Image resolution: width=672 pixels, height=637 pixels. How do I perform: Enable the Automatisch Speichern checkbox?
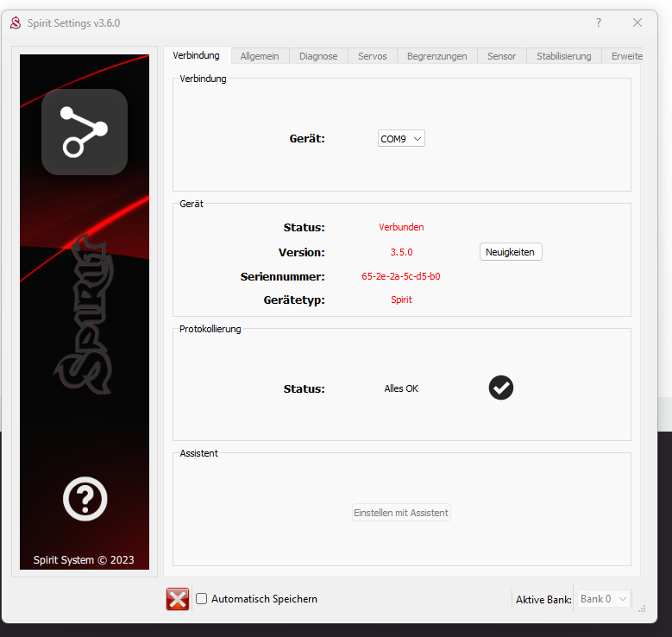pyautogui.click(x=202, y=598)
